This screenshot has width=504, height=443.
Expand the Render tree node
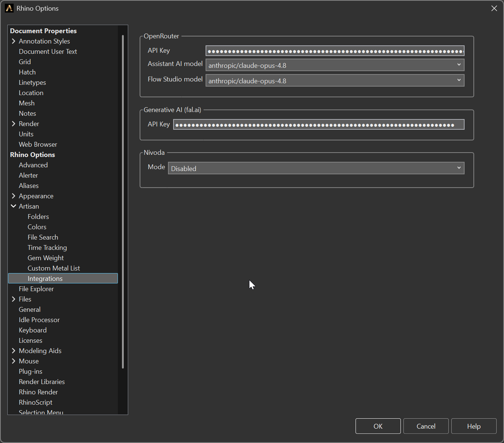click(14, 124)
